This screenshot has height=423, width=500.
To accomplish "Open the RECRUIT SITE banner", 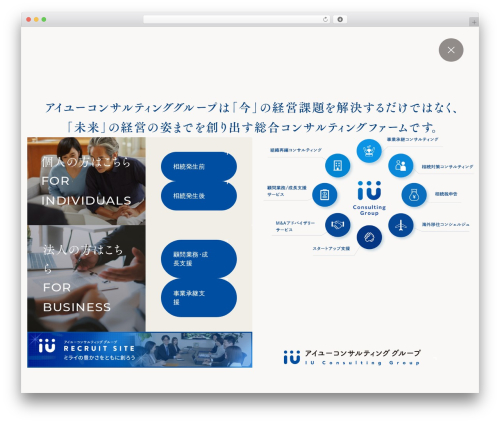I will (x=140, y=350).
